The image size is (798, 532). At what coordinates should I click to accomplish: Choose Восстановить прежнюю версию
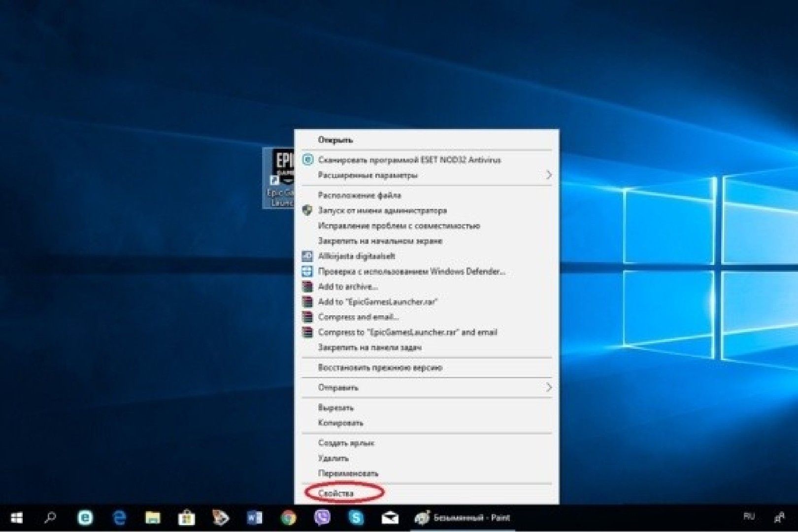tap(427, 367)
